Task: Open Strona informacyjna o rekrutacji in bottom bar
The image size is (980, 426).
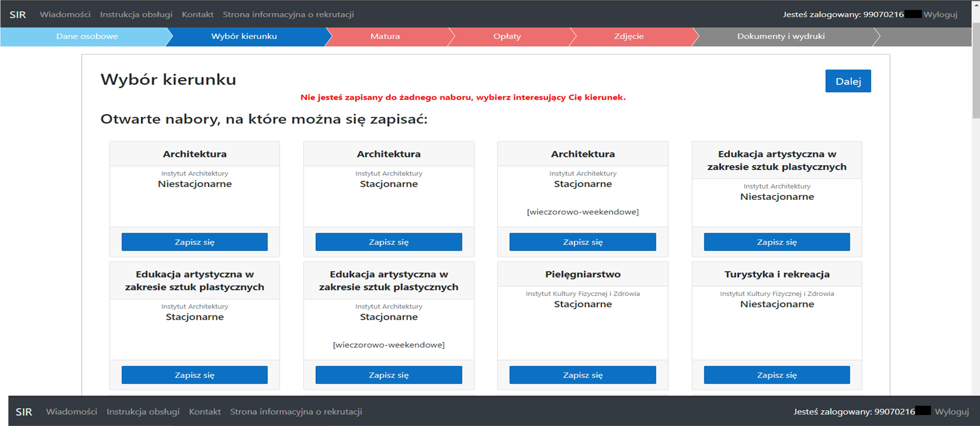Action: pos(296,412)
